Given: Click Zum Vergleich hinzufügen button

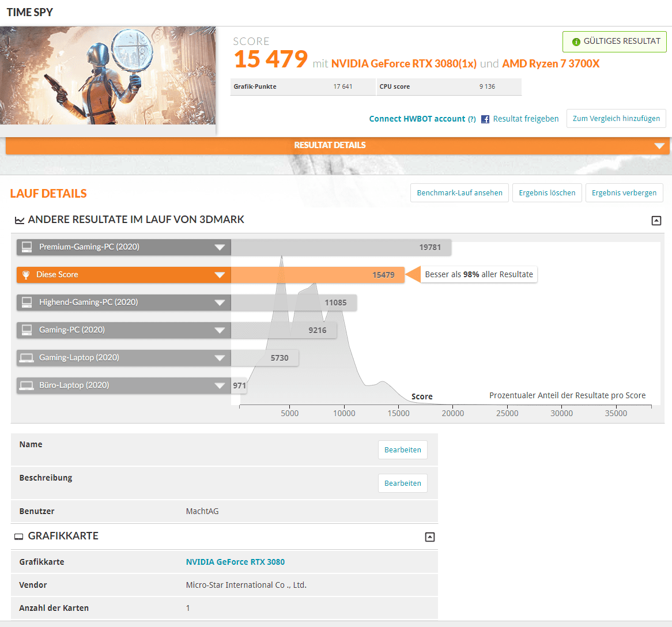Looking at the screenshot, I should click(x=616, y=119).
